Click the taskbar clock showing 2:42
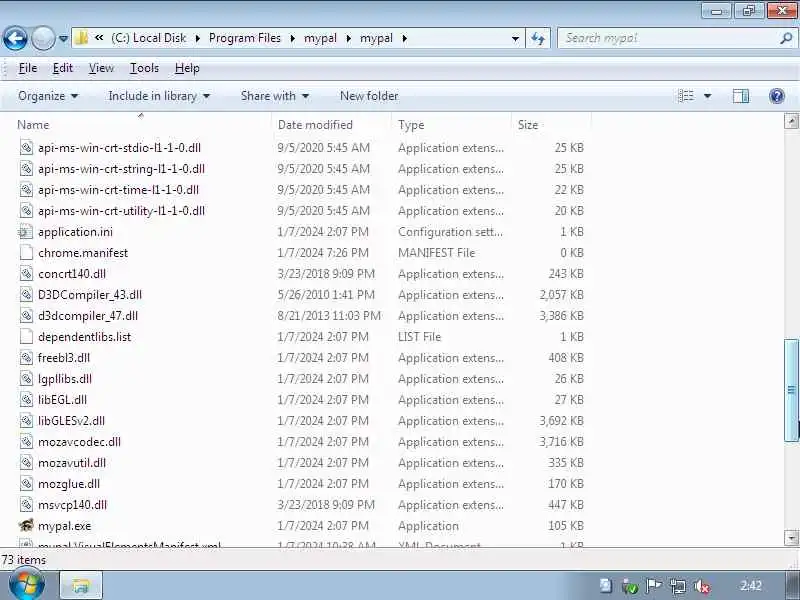Screen dimensions: 800x600 click(751, 586)
